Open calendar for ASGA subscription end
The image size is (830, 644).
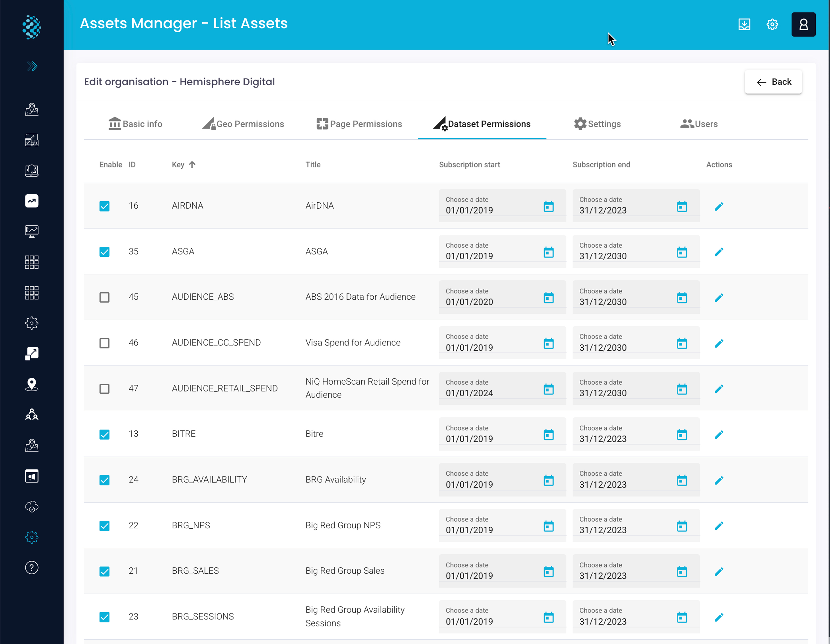click(x=682, y=252)
